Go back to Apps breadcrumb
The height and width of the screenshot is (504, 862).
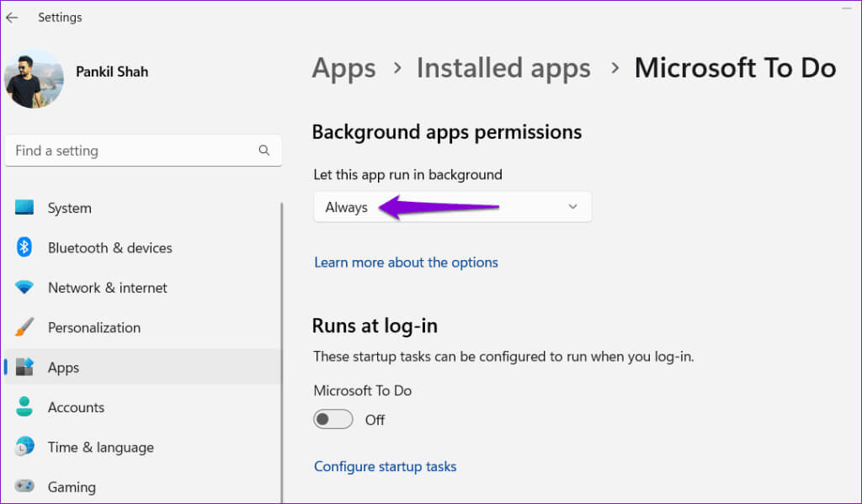tap(343, 69)
